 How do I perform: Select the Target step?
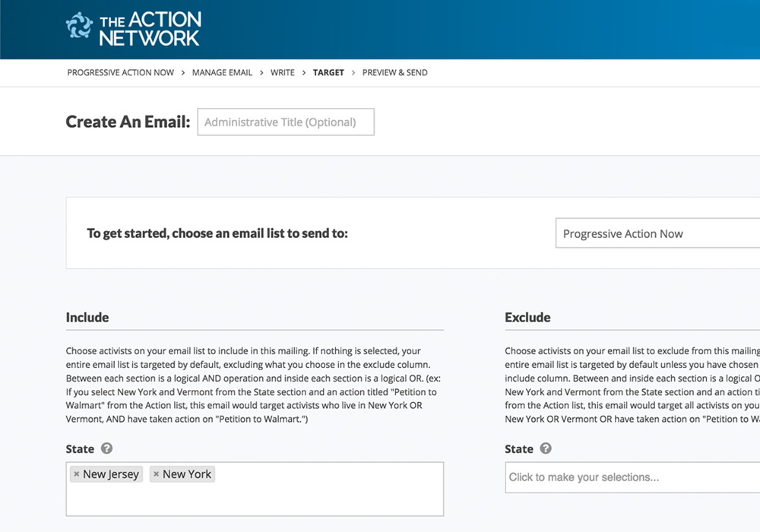pyautogui.click(x=328, y=73)
